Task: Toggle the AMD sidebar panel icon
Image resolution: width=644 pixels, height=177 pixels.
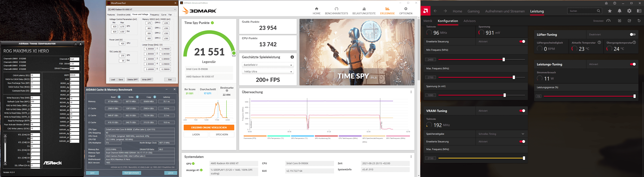Action: point(639,11)
